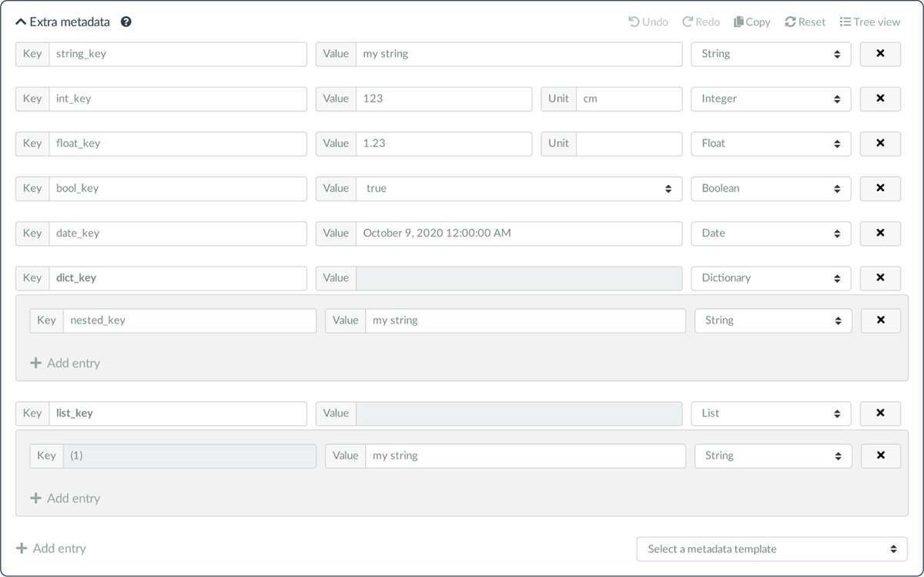Edit the string_key key field
The image size is (924, 577).
coord(178,54)
